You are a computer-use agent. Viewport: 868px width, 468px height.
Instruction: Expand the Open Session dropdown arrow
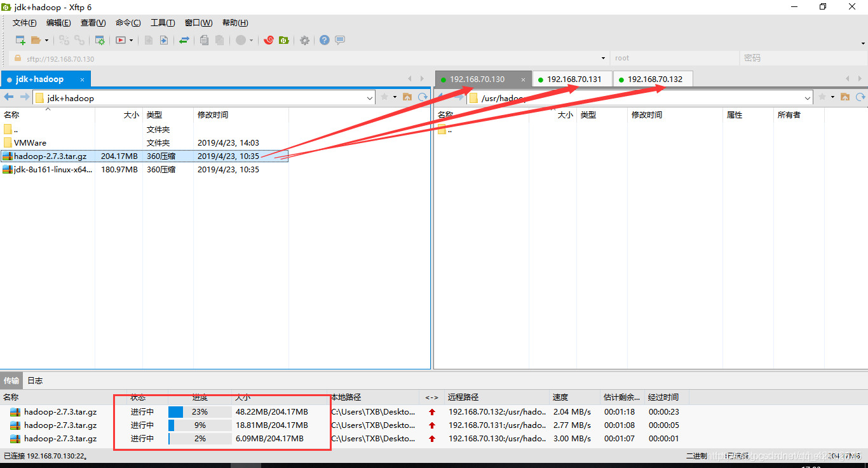[x=46, y=40]
